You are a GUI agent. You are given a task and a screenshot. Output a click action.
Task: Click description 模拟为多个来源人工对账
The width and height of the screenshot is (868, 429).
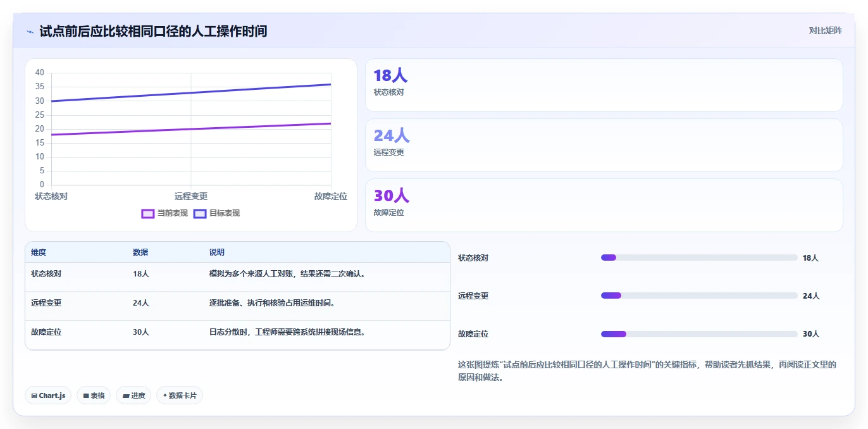[287, 274]
